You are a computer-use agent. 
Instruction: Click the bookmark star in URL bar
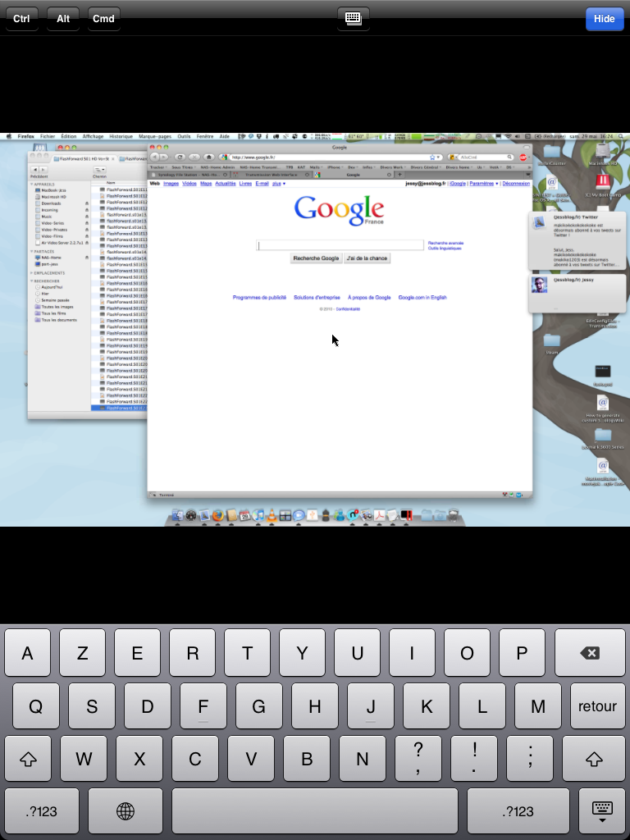pos(431,157)
